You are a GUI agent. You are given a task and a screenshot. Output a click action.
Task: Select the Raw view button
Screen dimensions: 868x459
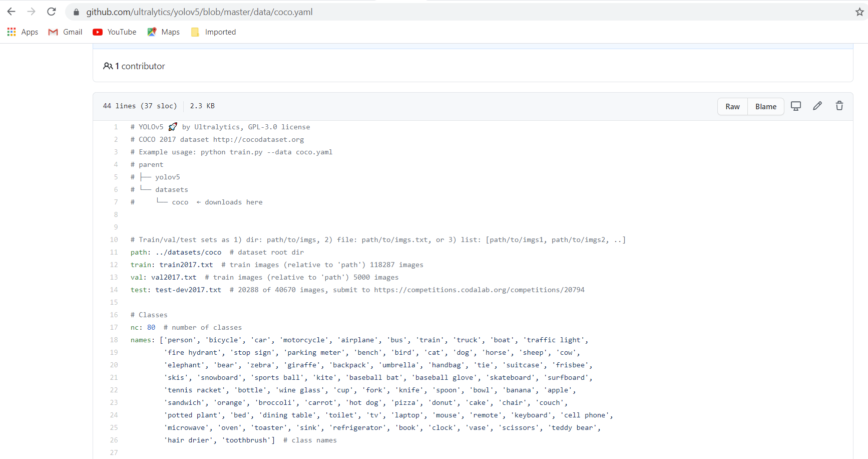(732, 106)
